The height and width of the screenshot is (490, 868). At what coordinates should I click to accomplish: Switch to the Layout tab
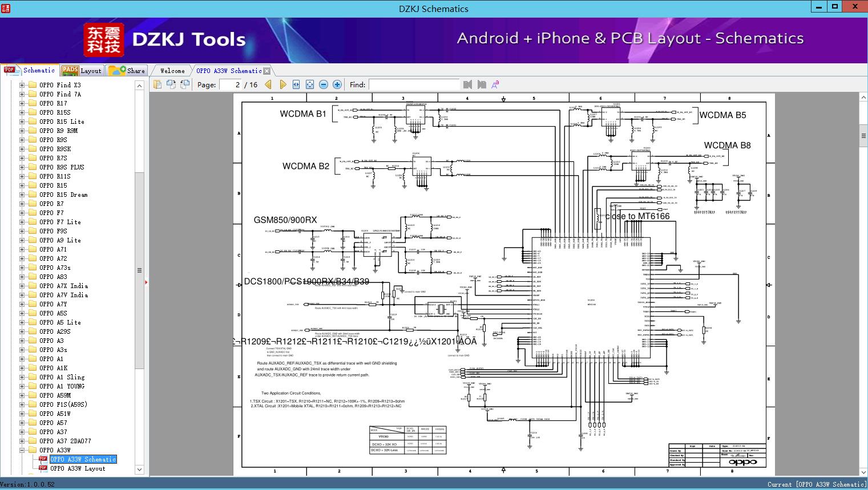point(82,71)
